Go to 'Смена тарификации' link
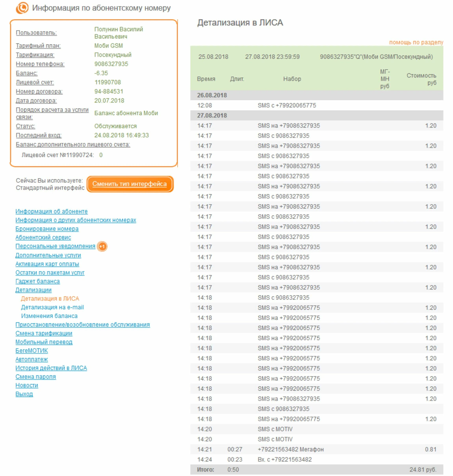 click(44, 333)
